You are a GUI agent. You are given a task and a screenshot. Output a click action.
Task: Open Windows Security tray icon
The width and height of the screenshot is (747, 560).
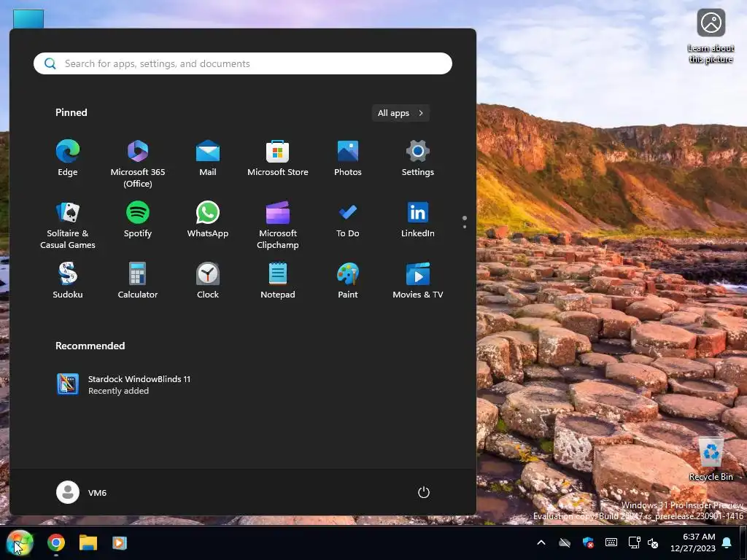pos(588,542)
